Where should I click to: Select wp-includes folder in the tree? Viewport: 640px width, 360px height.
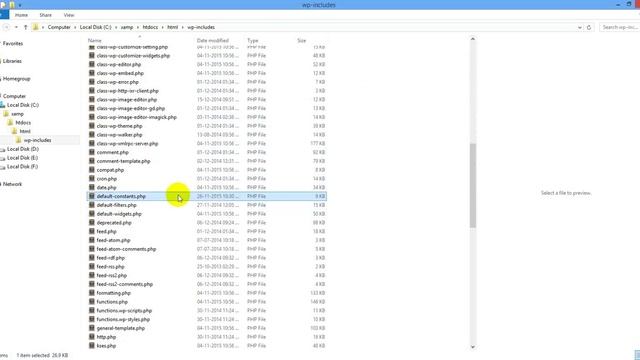[38, 140]
